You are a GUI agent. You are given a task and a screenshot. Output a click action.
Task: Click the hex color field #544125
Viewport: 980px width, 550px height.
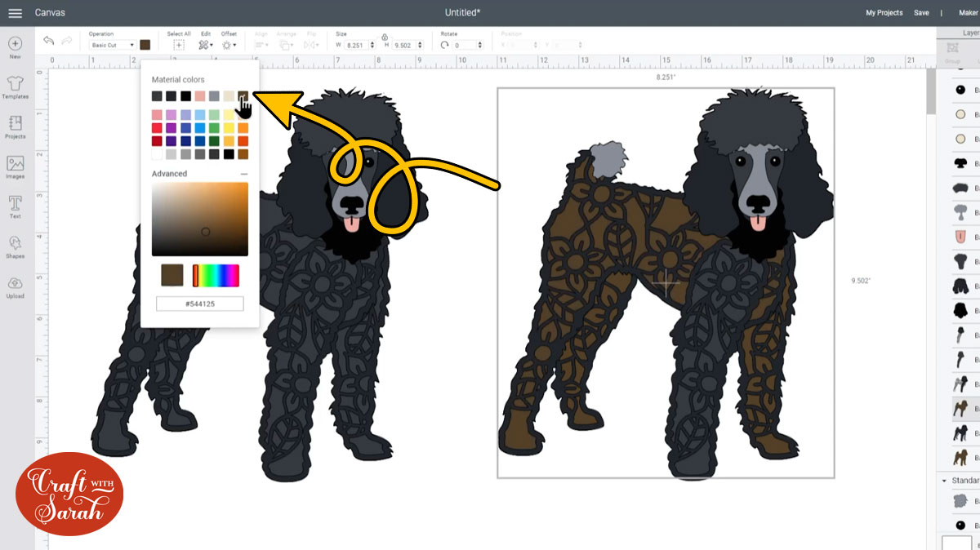click(x=200, y=304)
